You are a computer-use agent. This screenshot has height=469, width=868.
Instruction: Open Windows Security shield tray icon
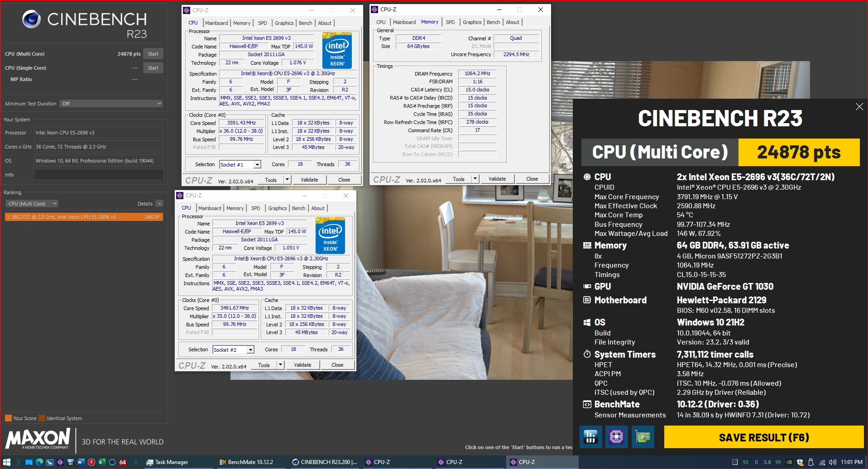[x=800, y=462]
